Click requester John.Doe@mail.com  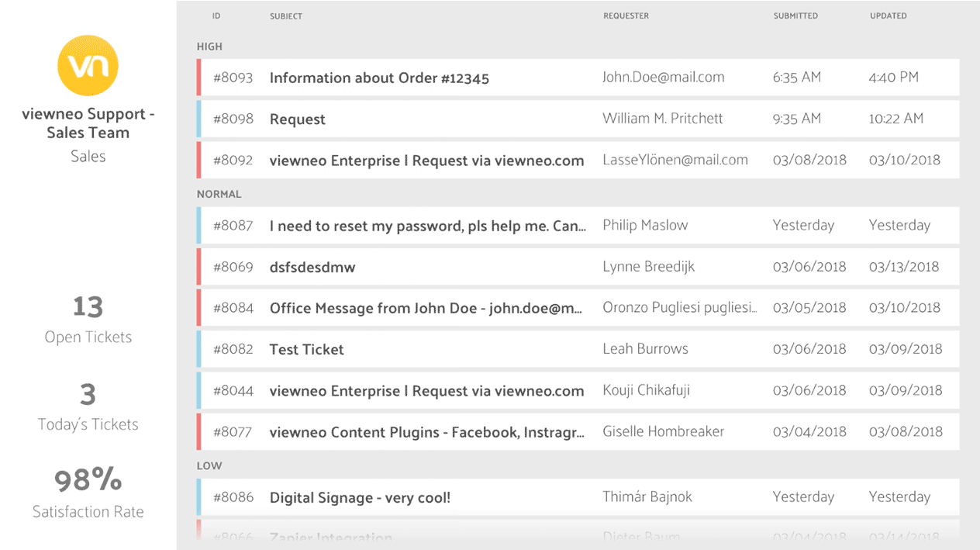point(664,77)
